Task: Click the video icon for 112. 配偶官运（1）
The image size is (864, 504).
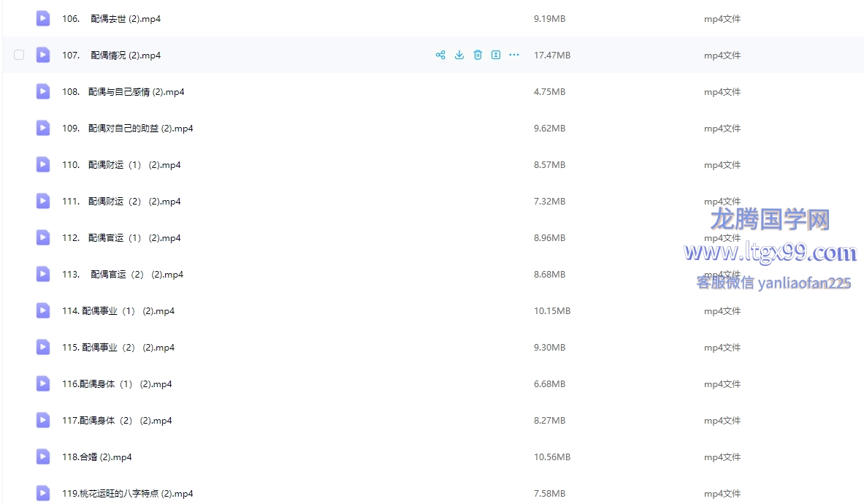Action: tap(43, 238)
